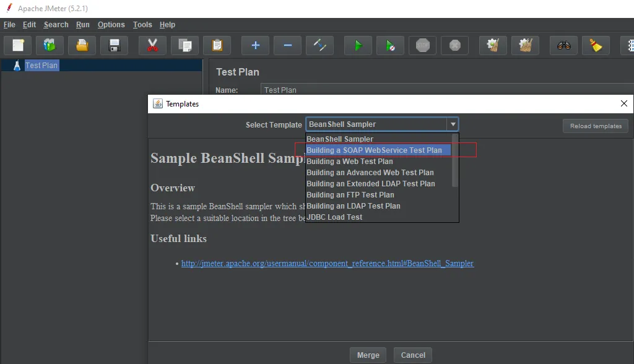Screen dimensions: 634x364
Task: Click the Templates dialog Java icon
Action: coord(158,104)
